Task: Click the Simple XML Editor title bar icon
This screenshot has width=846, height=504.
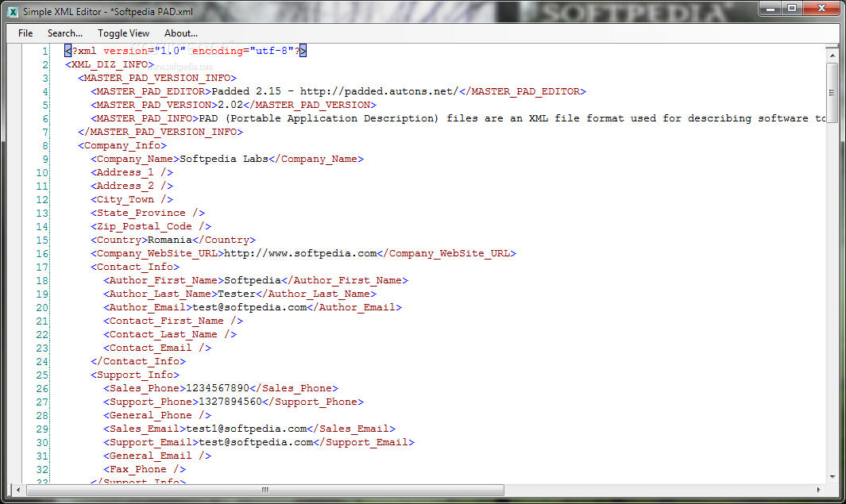Action: pyautogui.click(x=13, y=11)
